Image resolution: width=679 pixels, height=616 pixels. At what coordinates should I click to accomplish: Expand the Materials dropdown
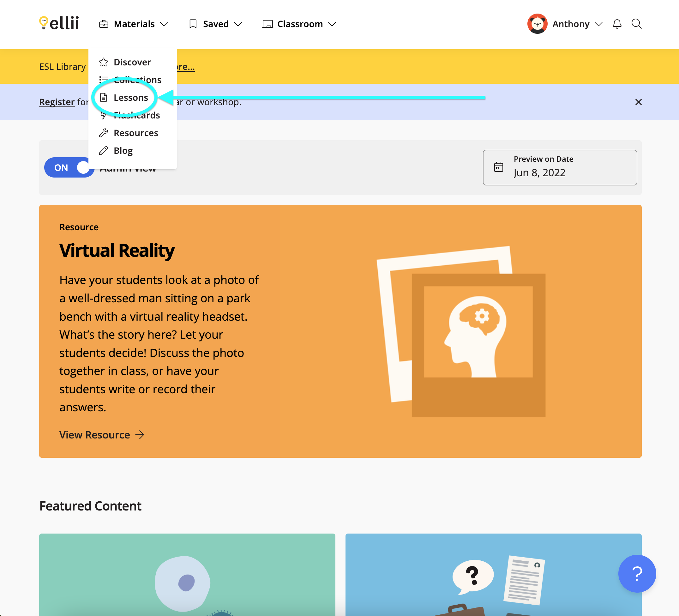pyautogui.click(x=134, y=24)
